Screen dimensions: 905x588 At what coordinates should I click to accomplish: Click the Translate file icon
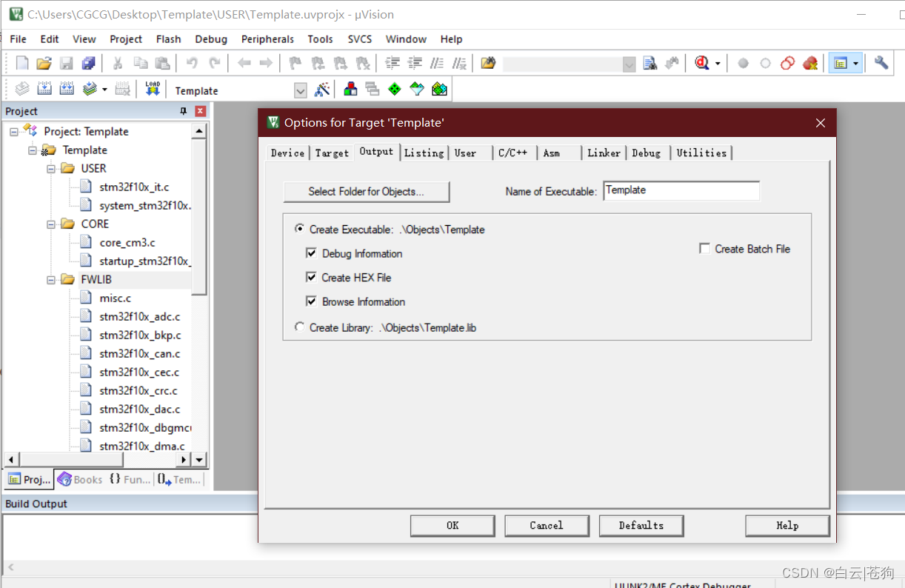[22, 90]
